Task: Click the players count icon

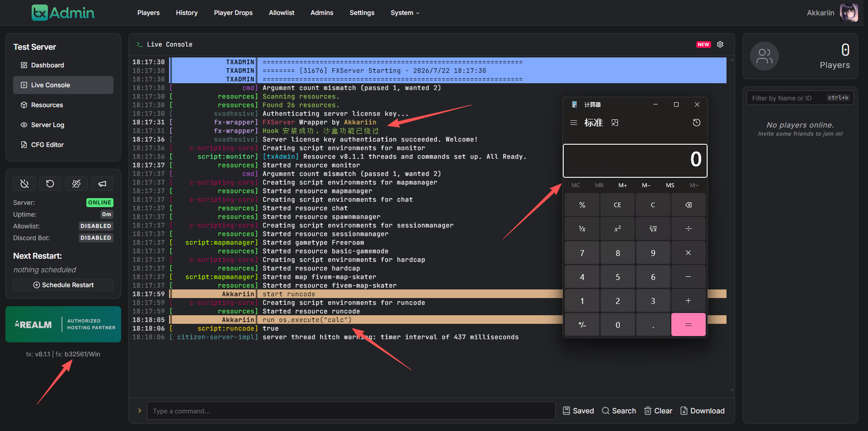Action: [764, 56]
